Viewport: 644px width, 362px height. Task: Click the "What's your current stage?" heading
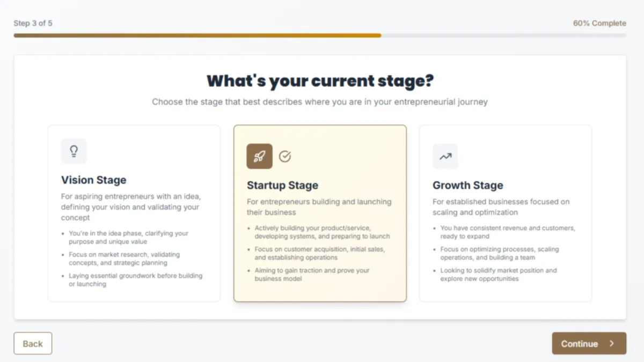pos(320,81)
